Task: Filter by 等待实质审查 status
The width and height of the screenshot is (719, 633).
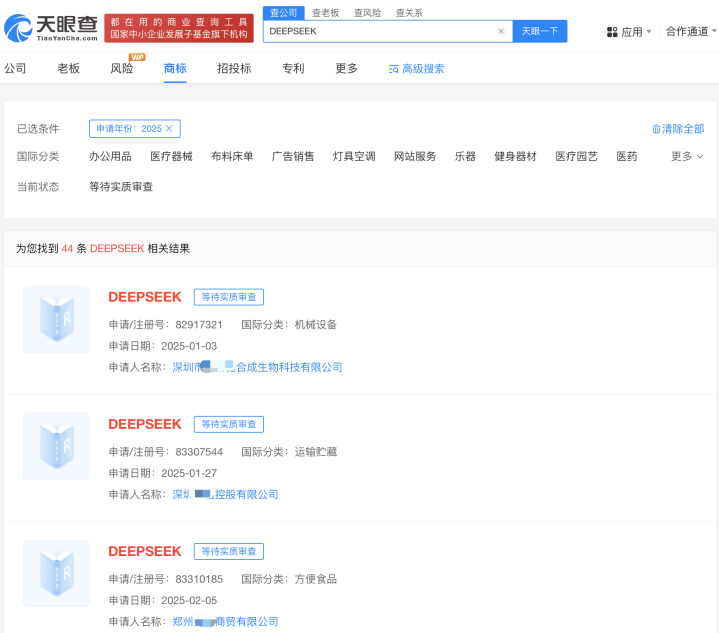Action: tap(121, 187)
